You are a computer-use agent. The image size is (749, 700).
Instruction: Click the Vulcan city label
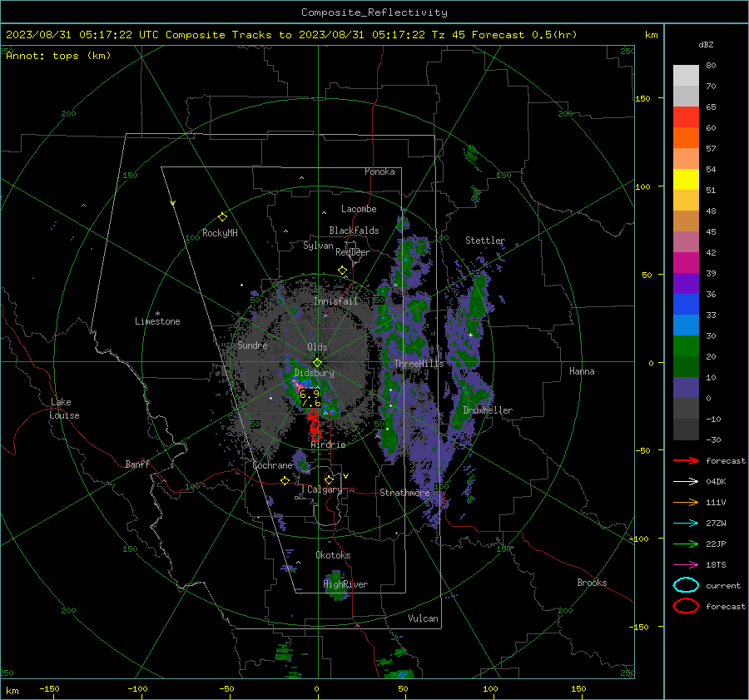[x=423, y=618]
